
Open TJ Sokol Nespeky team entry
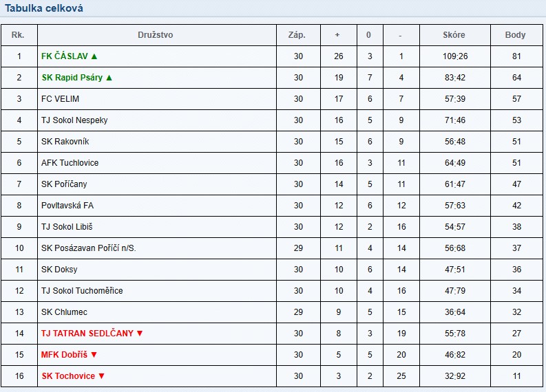click(x=74, y=120)
